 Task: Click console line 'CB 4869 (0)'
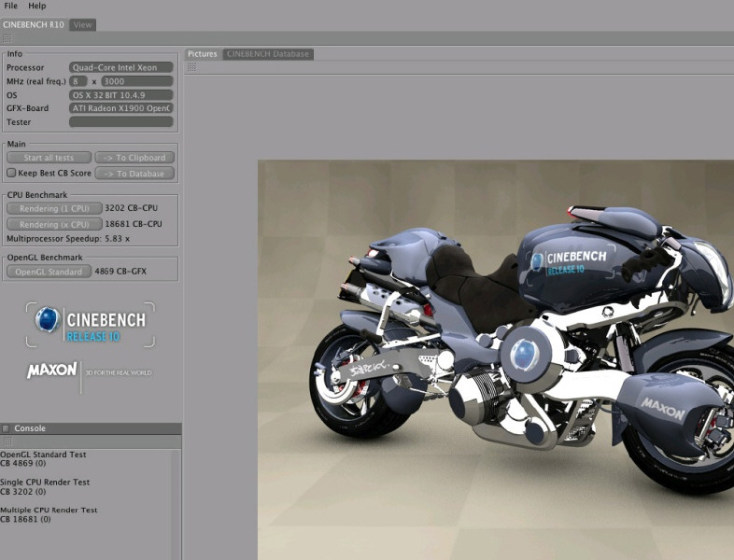coord(23,463)
